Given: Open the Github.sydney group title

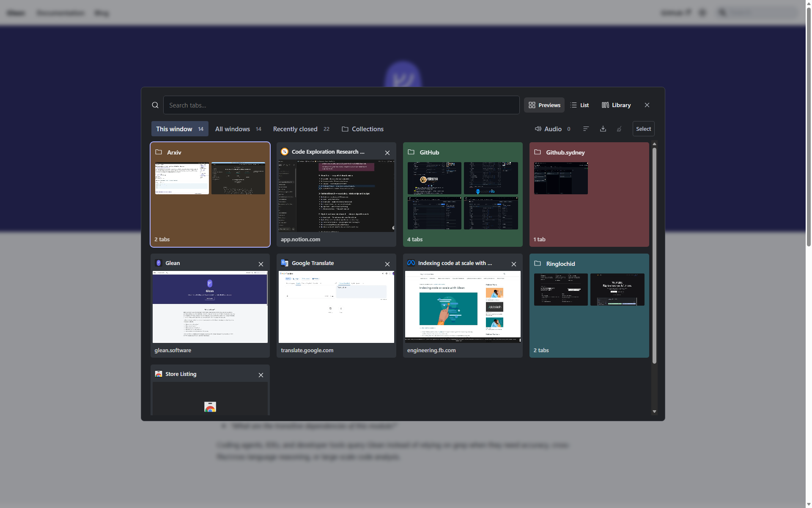Looking at the screenshot, I should click(565, 152).
